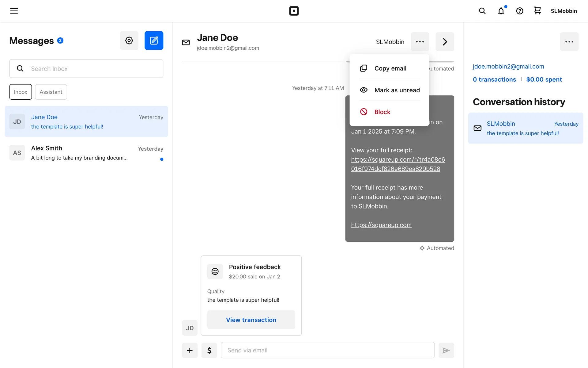Open the help question mark icon
Viewport: 588px width, 368px height.
coord(519,11)
